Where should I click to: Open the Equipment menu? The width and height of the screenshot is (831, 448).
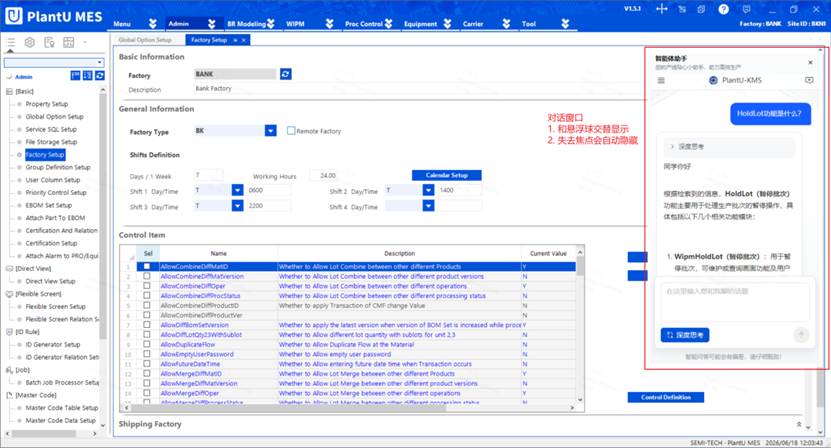tap(427, 23)
